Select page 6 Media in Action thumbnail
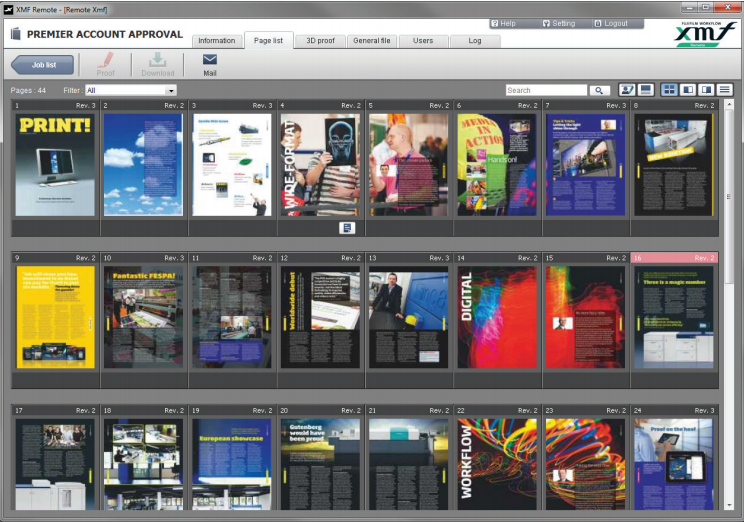The width and height of the screenshot is (744, 522). coord(497,165)
